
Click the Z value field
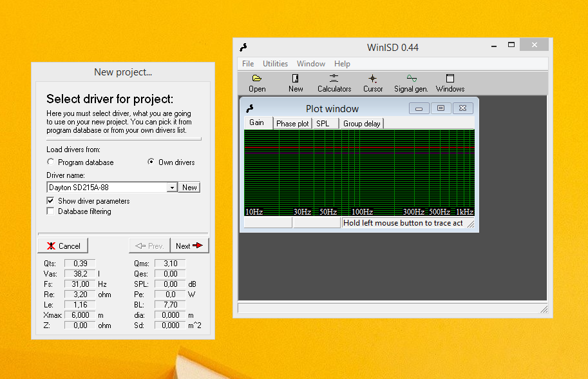click(x=80, y=325)
